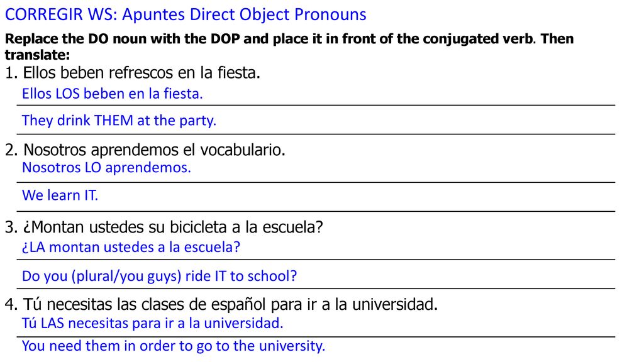The width and height of the screenshot is (644, 362).
Task: Select sentence 3 '¿Montan ustedes su bicicleta a la escuela?'
Action: point(164,227)
